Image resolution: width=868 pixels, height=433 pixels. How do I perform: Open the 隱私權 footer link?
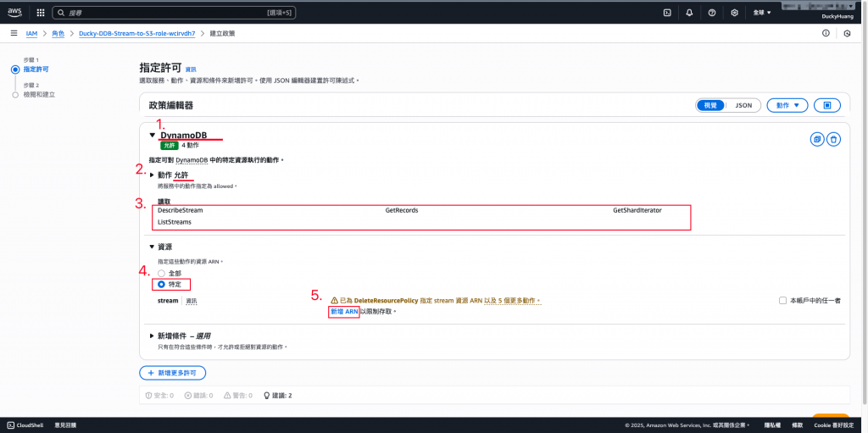point(771,425)
